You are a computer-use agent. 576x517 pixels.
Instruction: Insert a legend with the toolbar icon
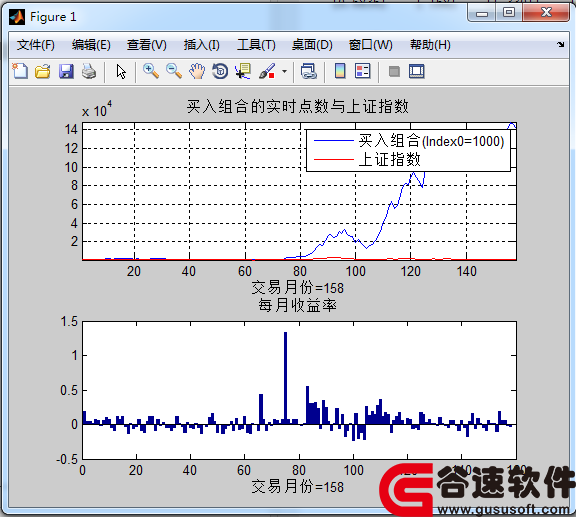coord(363,71)
